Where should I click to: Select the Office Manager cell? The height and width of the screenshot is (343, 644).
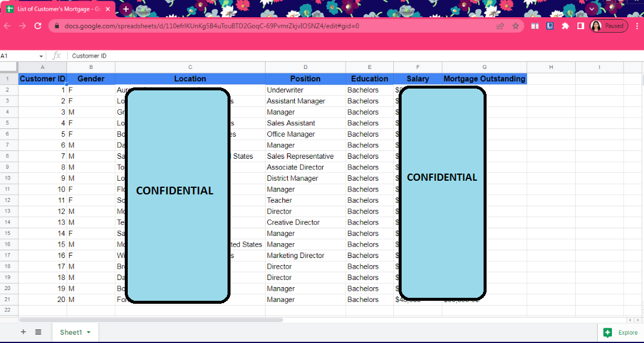[305, 134]
